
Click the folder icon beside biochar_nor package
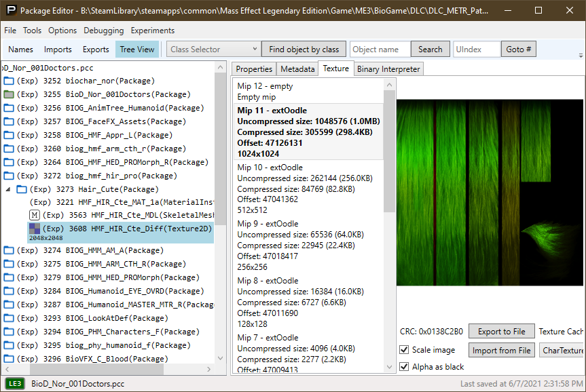[x=9, y=81]
